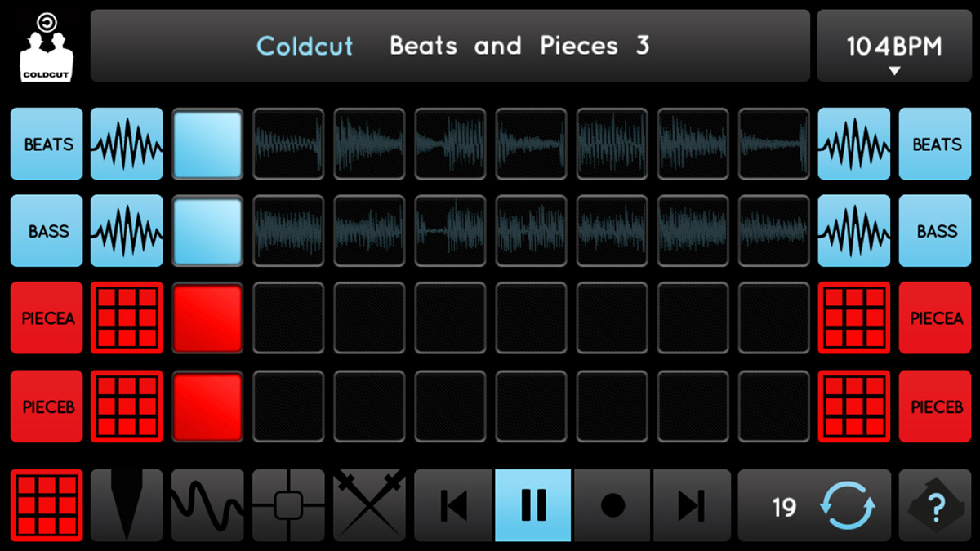Trigger first dark waveform sample in BEATS row
Viewport: 980px width, 551px height.
click(288, 144)
